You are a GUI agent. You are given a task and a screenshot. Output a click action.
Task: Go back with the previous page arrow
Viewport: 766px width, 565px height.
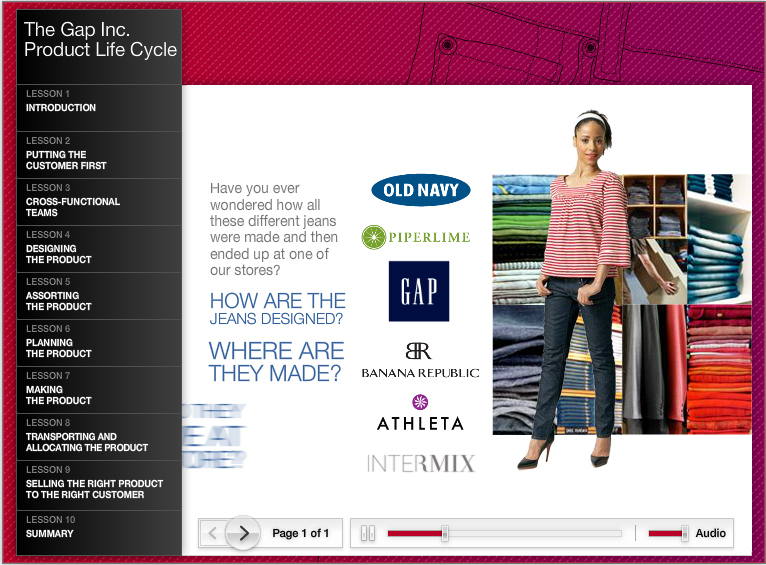pos(213,533)
